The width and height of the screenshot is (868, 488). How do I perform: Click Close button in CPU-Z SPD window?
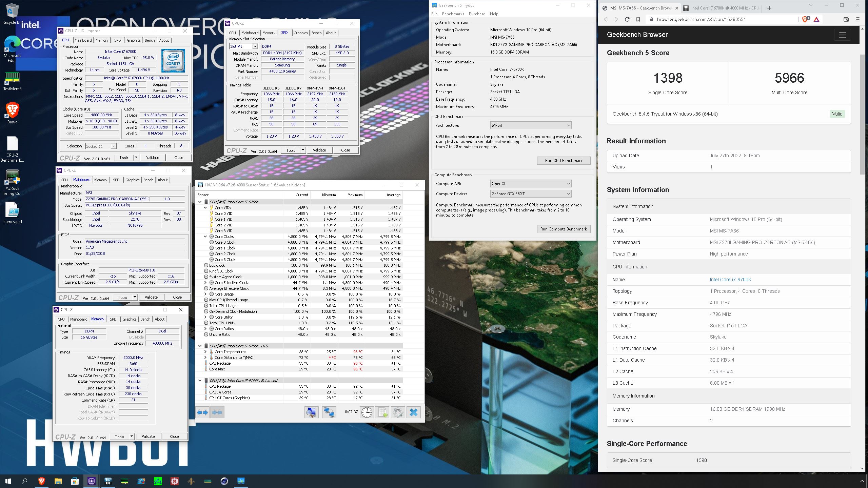(x=346, y=150)
